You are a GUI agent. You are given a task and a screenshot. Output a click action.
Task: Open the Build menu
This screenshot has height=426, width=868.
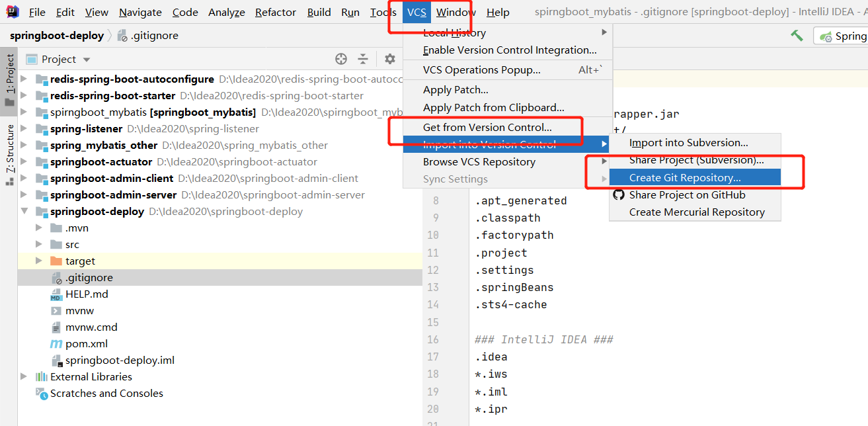tap(319, 12)
